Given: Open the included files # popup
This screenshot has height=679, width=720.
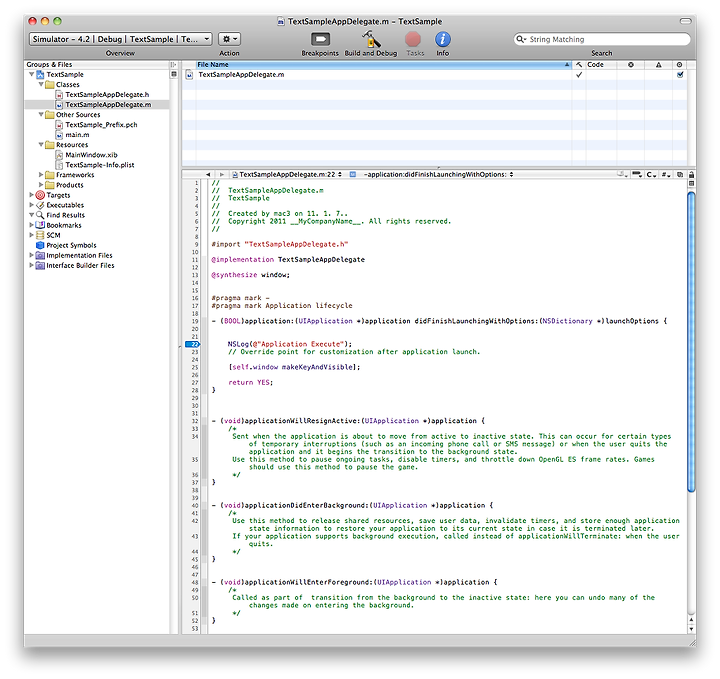Looking at the screenshot, I should click(x=666, y=174).
